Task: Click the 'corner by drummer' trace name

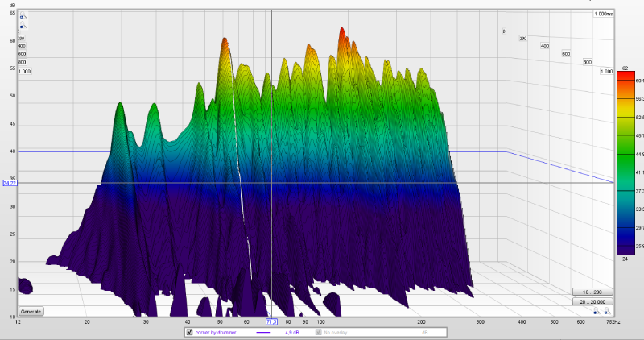Action: click(217, 332)
